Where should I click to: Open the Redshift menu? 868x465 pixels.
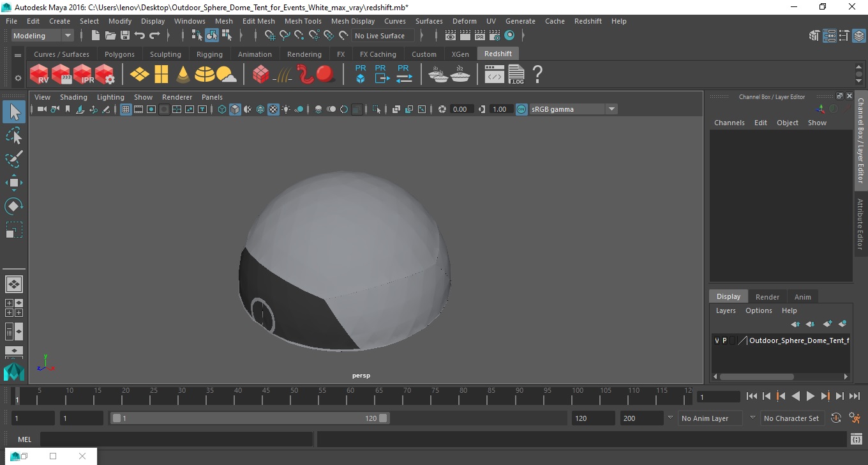pos(588,21)
